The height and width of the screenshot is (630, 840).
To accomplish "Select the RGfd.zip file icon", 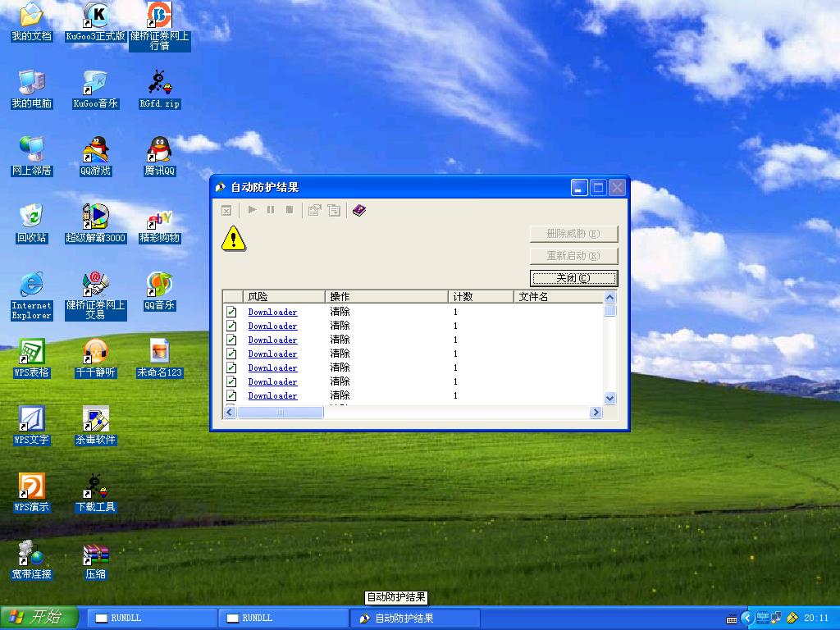I will pyautogui.click(x=159, y=83).
